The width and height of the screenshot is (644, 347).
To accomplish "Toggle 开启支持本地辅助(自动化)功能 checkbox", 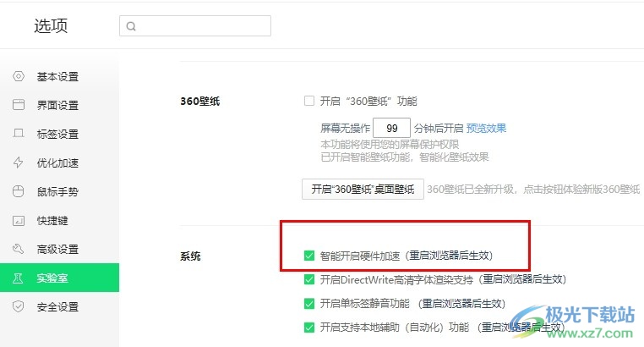I will pos(309,328).
